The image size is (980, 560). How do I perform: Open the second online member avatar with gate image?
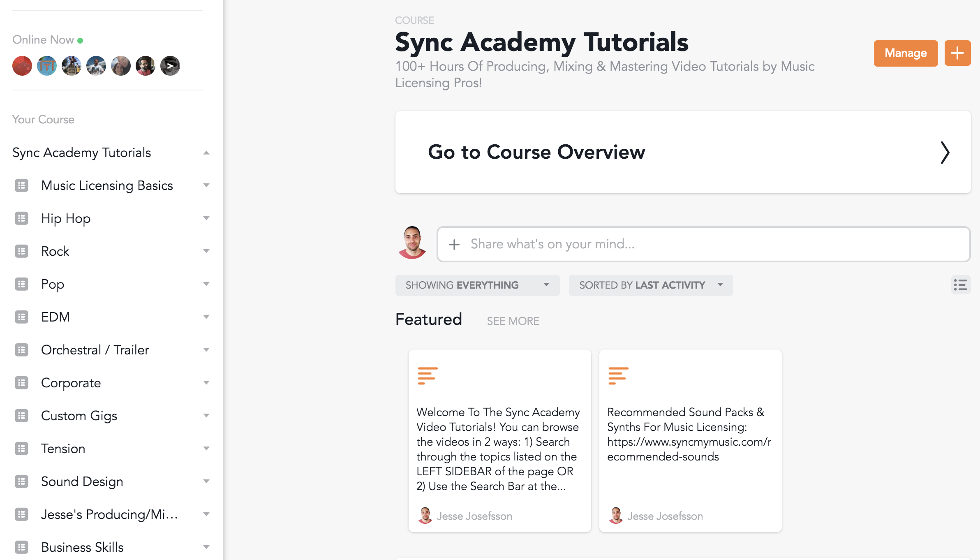[47, 66]
